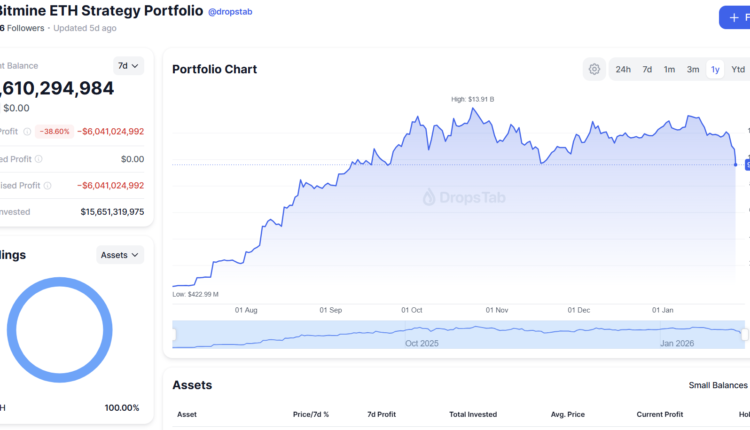
Task: Select the 7d chart range tab
Action: pos(647,69)
